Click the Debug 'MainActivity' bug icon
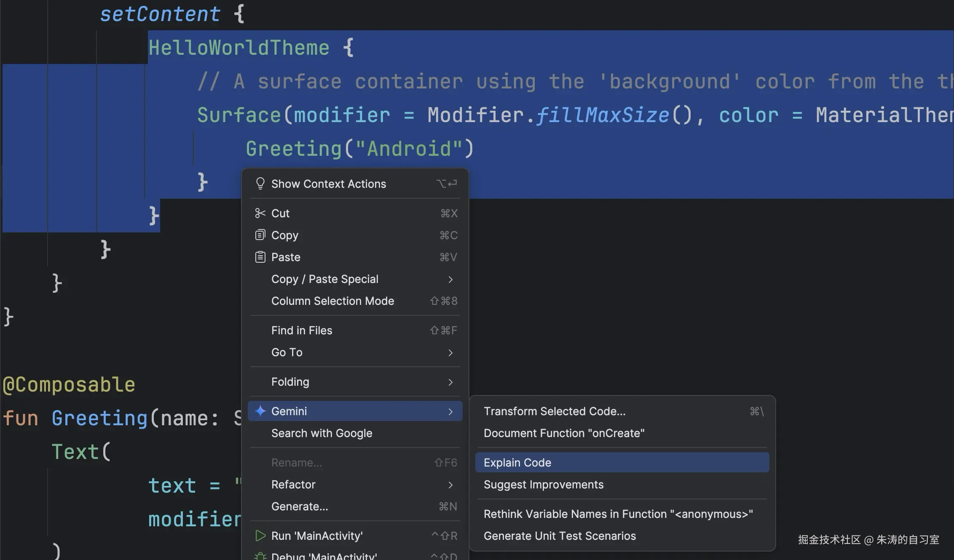954x560 pixels. tap(260, 556)
